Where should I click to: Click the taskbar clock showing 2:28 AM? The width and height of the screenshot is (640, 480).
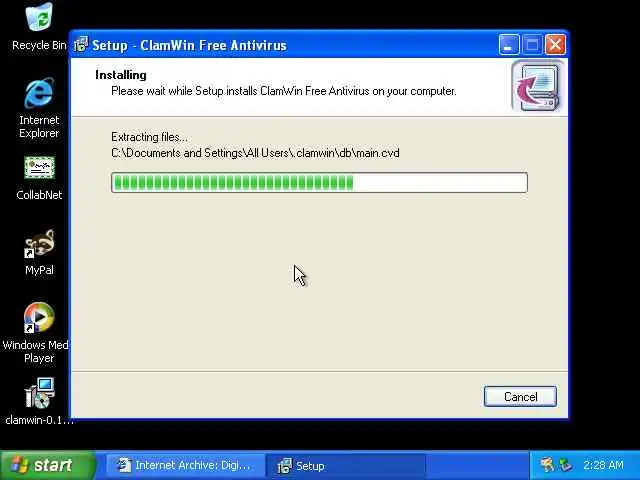pyautogui.click(x=603, y=465)
